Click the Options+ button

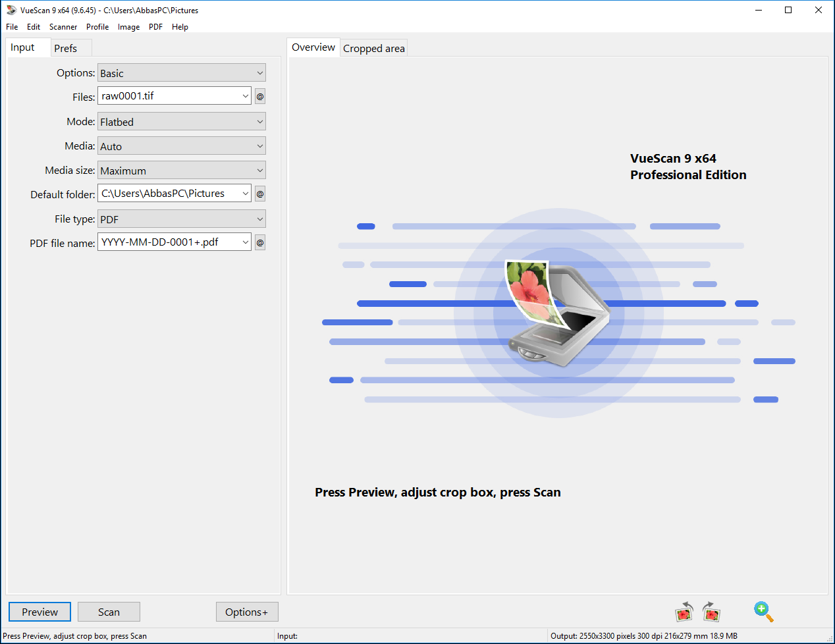tap(247, 612)
